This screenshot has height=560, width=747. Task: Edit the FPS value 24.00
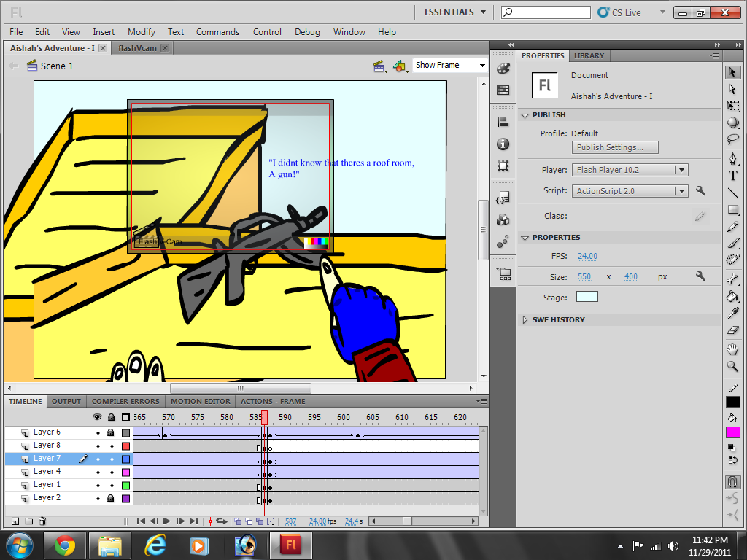pos(587,256)
